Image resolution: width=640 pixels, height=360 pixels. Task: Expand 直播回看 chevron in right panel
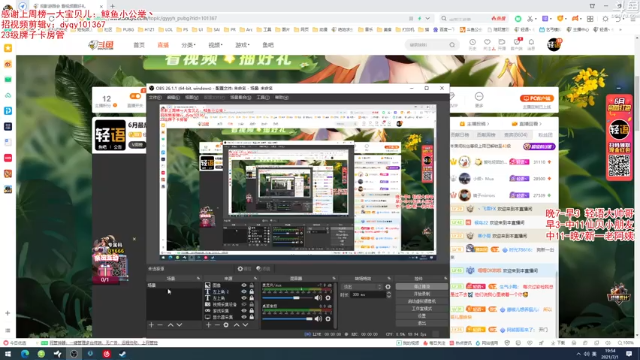(540, 124)
